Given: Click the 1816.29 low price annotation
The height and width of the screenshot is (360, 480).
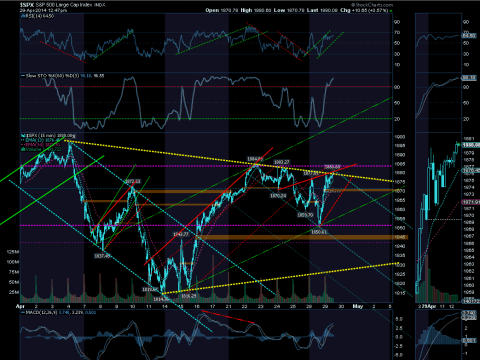Looking at the screenshot, I should 188,296.
